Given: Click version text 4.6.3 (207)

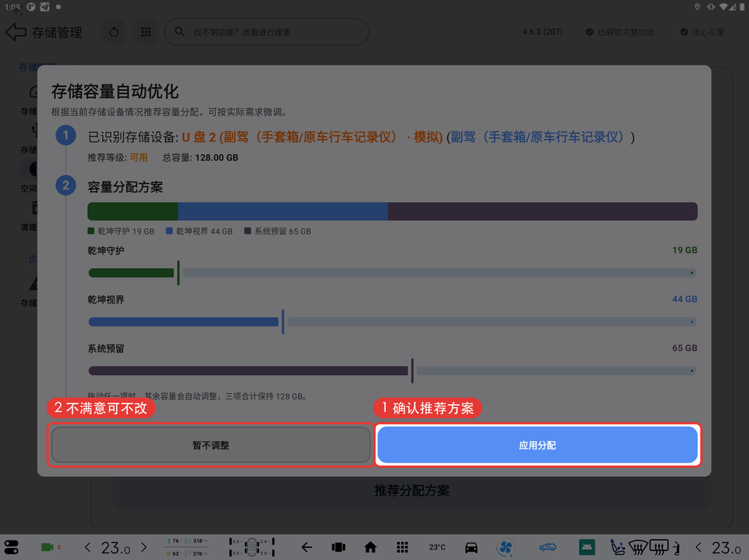Looking at the screenshot, I should point(542,32).
